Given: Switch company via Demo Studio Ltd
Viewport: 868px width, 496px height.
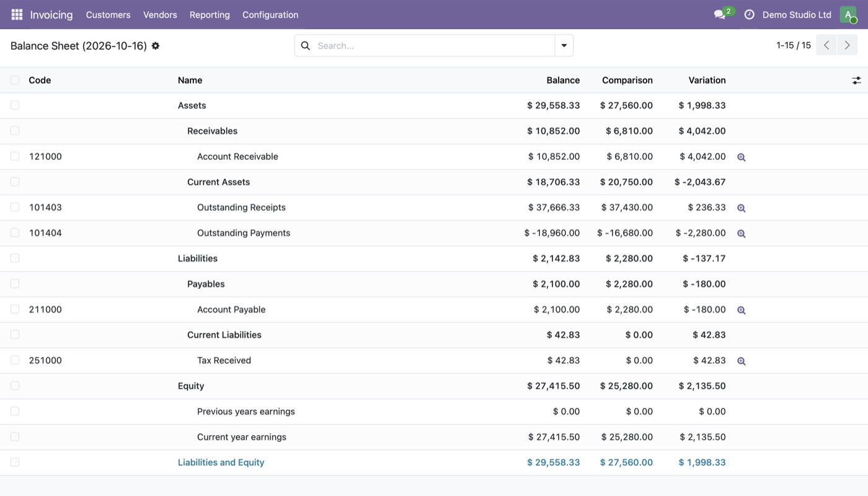Looking at the screenshot, I should tap(797, 14).
